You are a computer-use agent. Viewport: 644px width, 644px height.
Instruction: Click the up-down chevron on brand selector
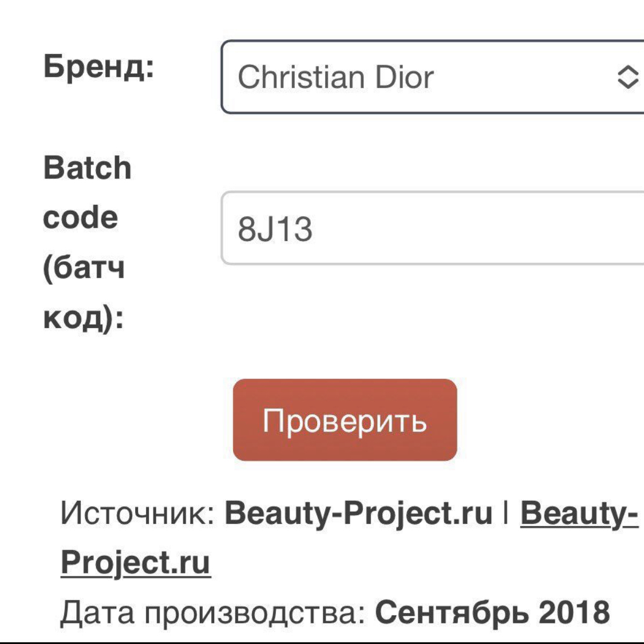tap(627, 77)
